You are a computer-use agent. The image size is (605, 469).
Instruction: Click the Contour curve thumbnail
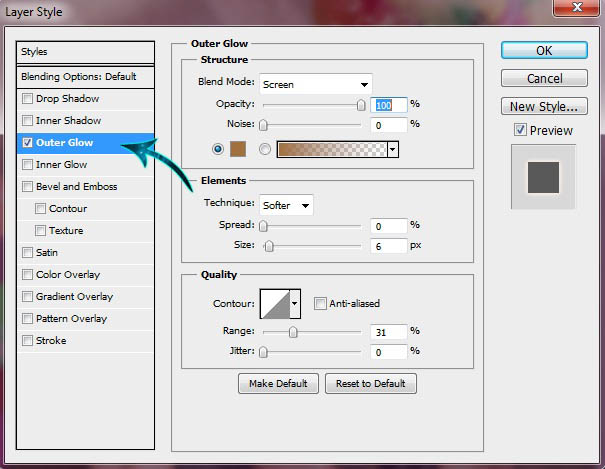pos(275,304)
